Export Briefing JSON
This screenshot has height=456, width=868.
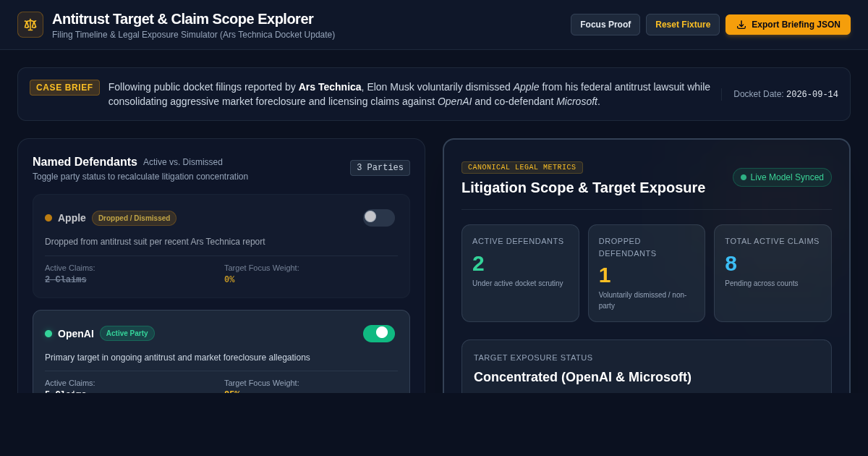click(788, 25)
